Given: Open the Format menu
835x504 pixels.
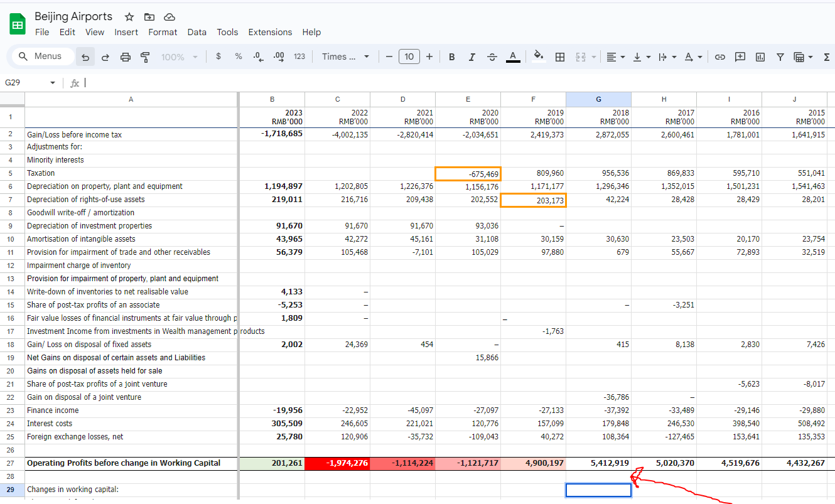Looking at the screenshot, I should click(x=163, y=32).
